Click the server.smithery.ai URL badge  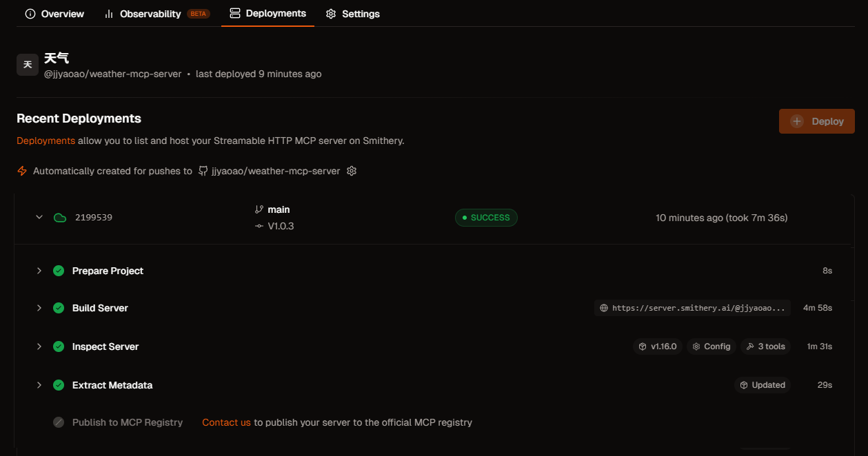point(692,308)
